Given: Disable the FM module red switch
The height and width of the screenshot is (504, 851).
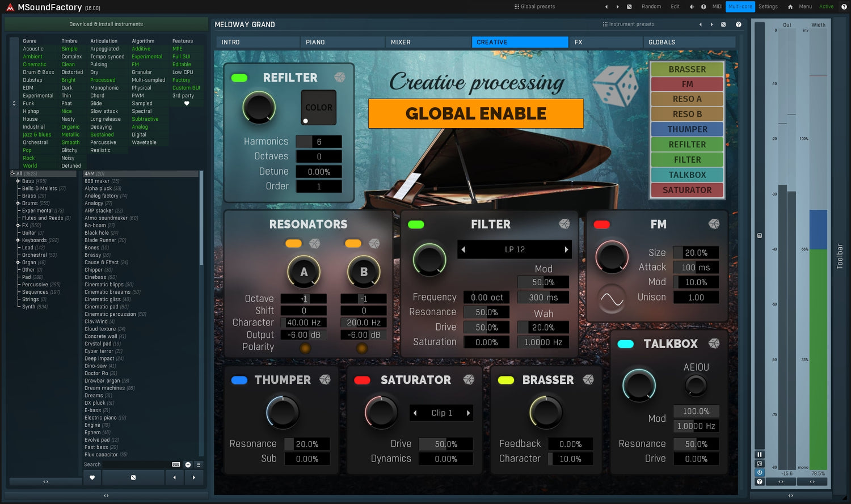Looking at the screenshot, I should click(x=601, y=225).
